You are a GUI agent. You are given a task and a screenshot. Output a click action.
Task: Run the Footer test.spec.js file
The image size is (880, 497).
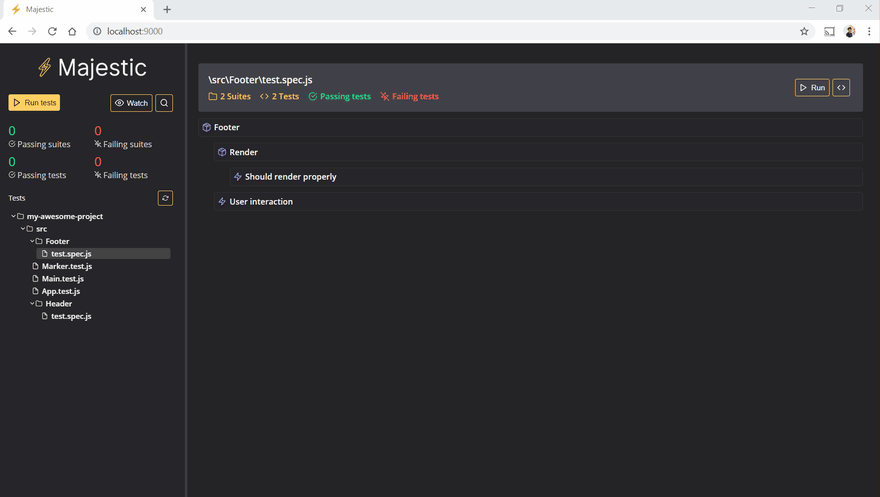[x=812, y=88]
